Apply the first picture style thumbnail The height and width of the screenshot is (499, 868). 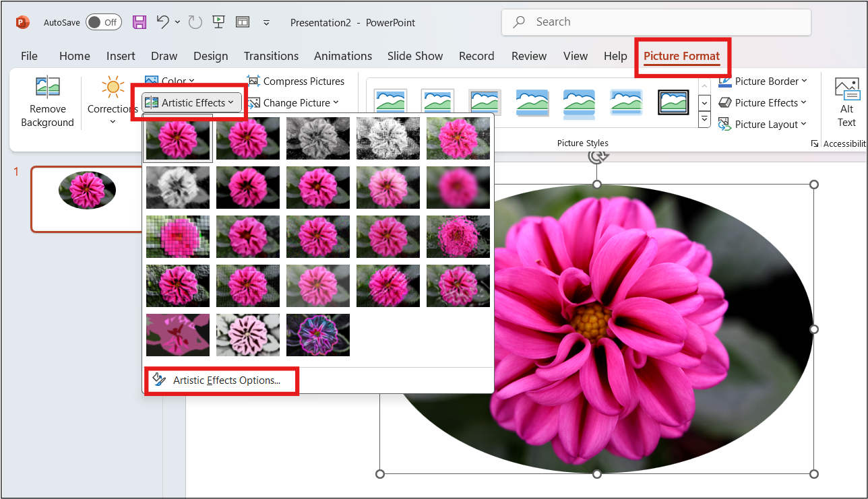[x=391, y=102]
